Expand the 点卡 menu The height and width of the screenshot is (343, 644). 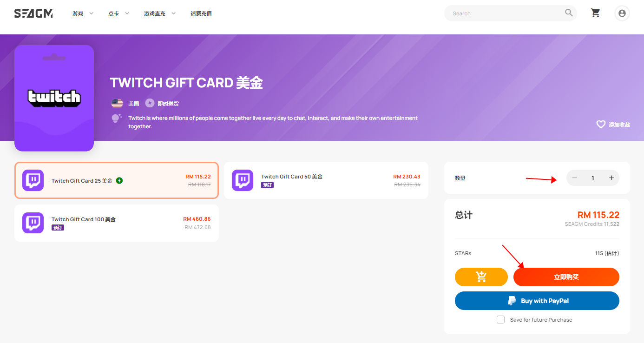pos(119,13)
